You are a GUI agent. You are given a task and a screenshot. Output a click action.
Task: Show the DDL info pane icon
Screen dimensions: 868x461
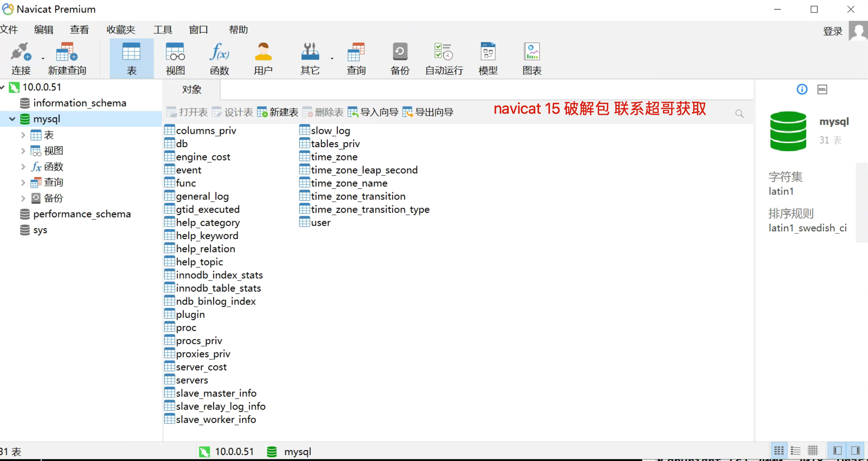[x=822, y=89]
